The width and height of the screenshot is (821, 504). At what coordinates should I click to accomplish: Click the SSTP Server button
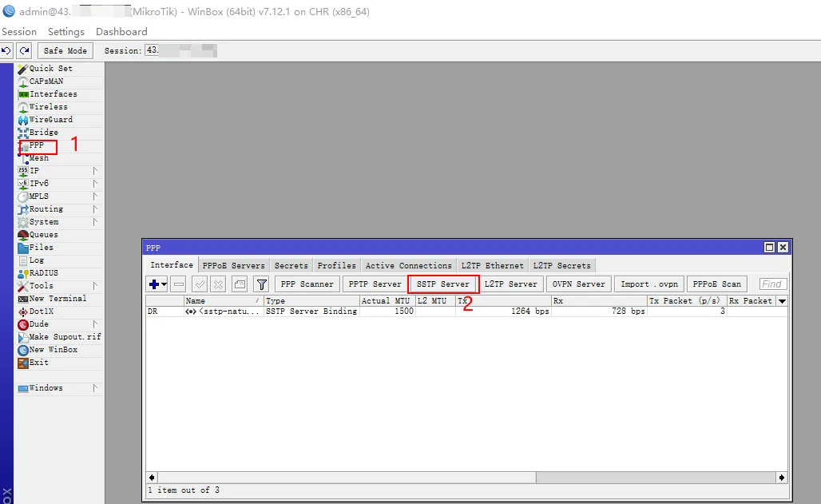coord(443,284)
